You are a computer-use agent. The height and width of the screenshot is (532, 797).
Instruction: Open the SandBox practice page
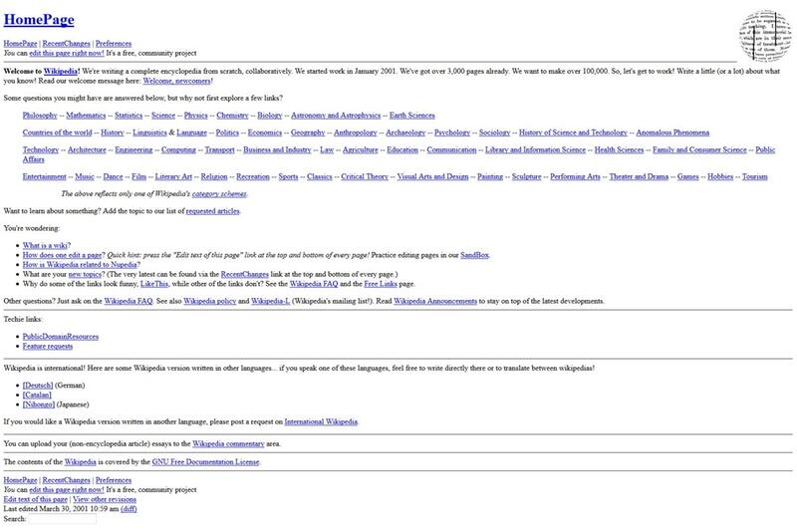(x=475, y=255)
